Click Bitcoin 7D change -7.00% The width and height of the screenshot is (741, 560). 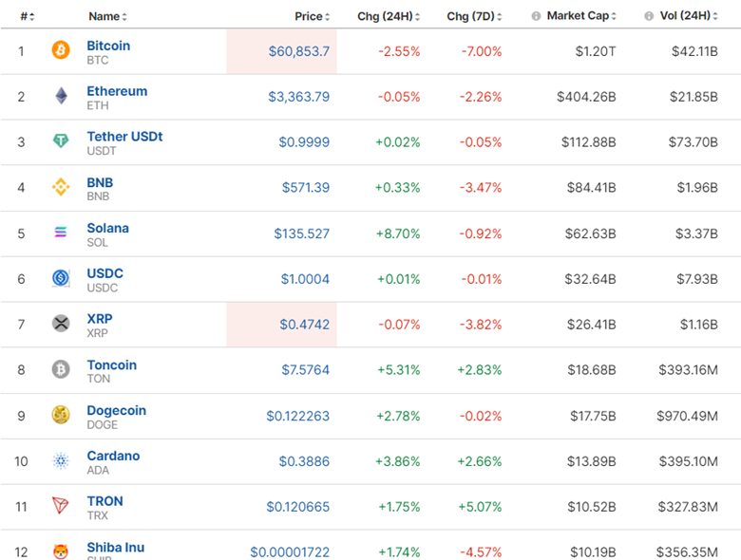(x=482, y=51)
